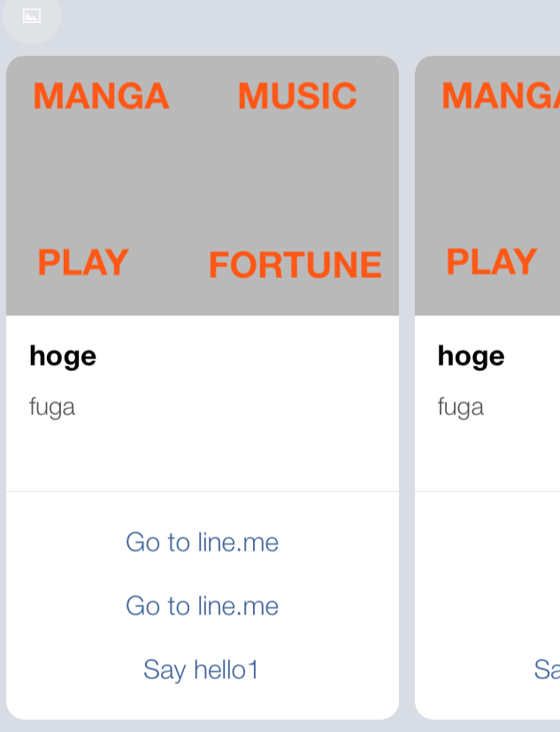Screen dimensions: 560x732
Task: Tap PLAY on the first card image
Action: [83, 262]
